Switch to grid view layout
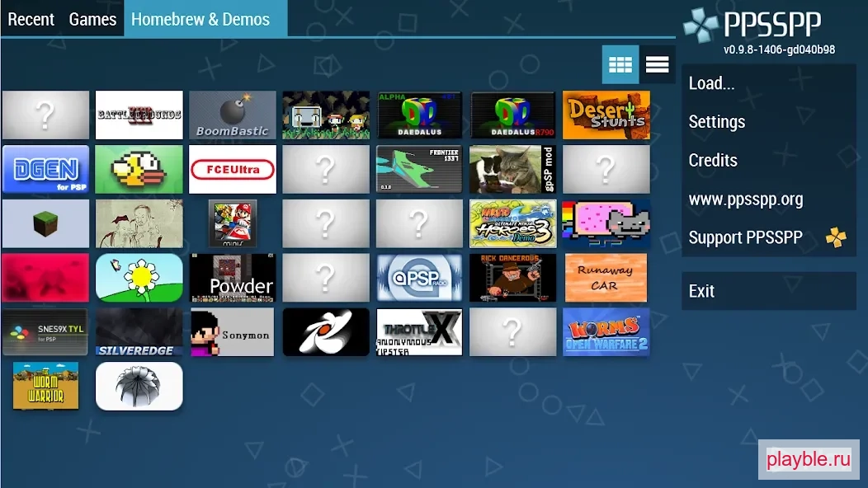 [620, 65]
